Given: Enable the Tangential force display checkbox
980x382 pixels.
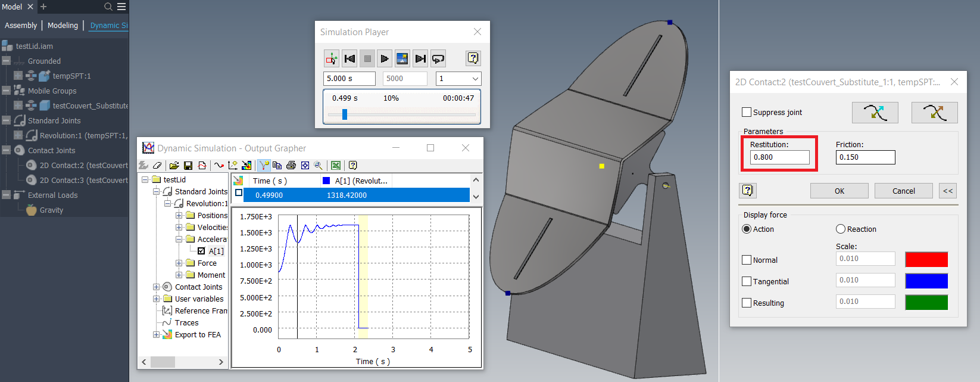Looking at the screenshot, I should pyautogui.click(x=747, y=281).
